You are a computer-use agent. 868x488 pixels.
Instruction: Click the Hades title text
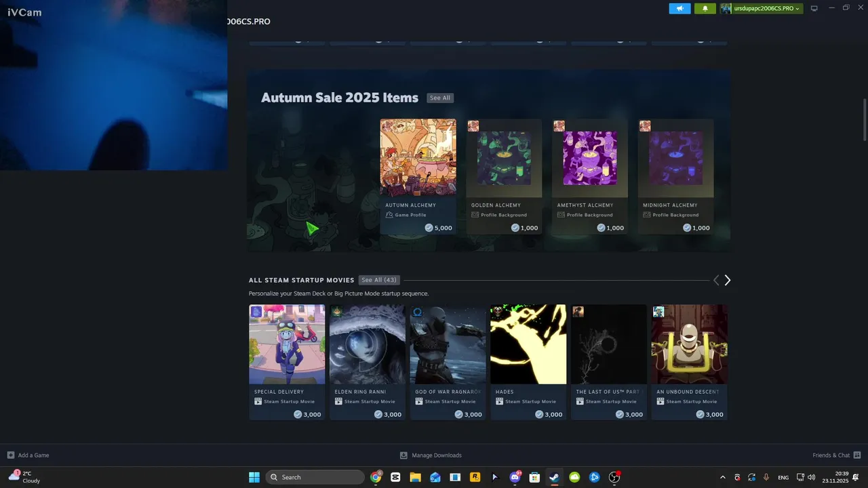coord(505,392)
